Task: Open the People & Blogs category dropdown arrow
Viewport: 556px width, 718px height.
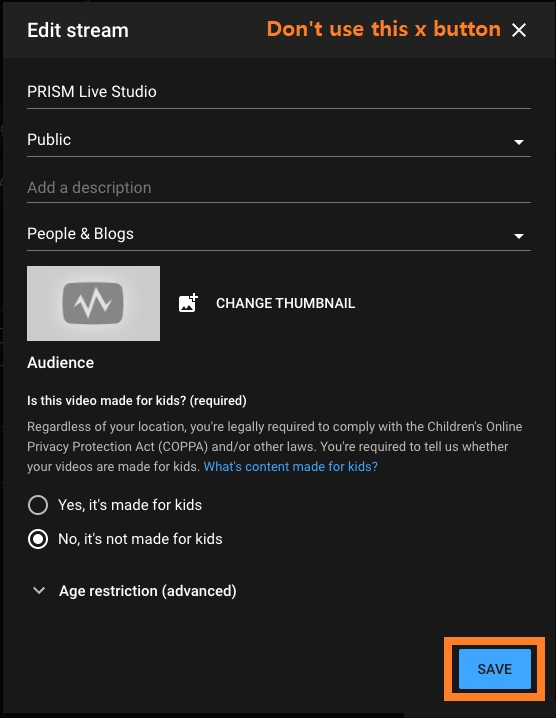Action: pos(518,236)
